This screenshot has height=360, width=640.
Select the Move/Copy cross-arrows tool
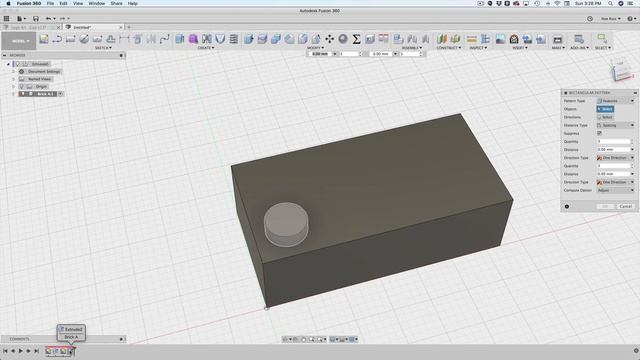(x=329, y=39)
